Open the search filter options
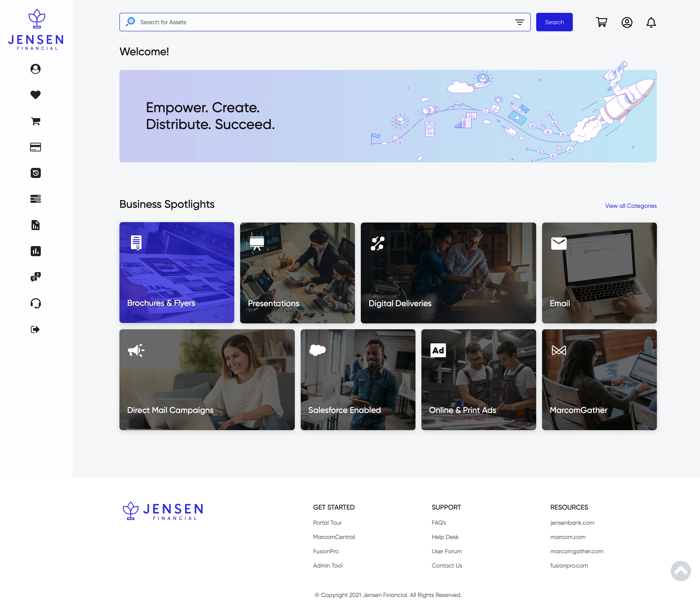Viewport: 700px width, 614px height. (x=520, y=22)
